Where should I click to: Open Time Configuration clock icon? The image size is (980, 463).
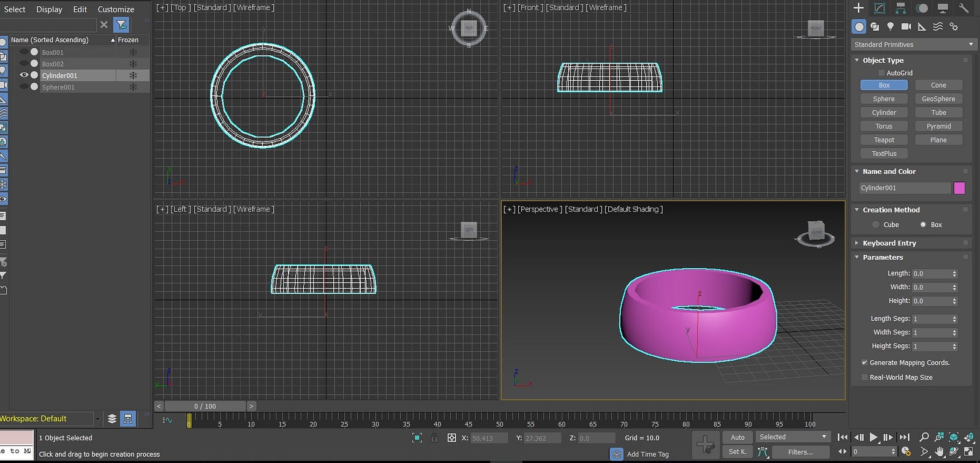click(x=907, y=452)
